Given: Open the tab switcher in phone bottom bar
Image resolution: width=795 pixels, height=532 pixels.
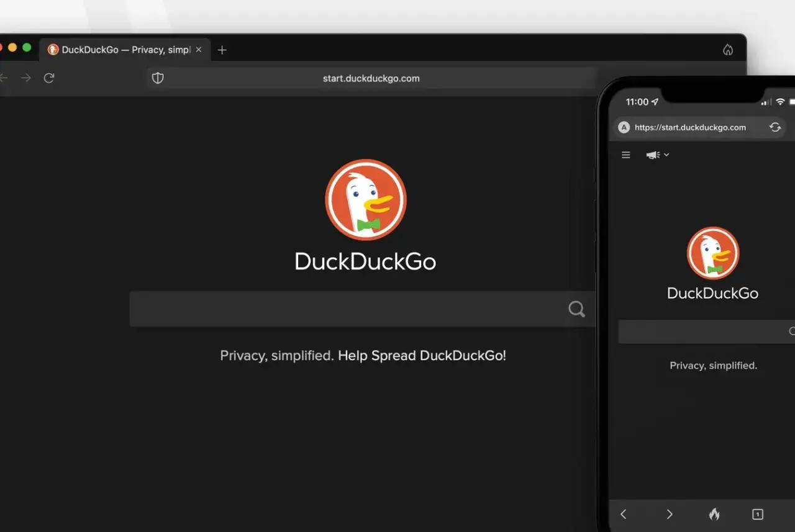Looking at the screenshot, I should [x=758, y=514].
